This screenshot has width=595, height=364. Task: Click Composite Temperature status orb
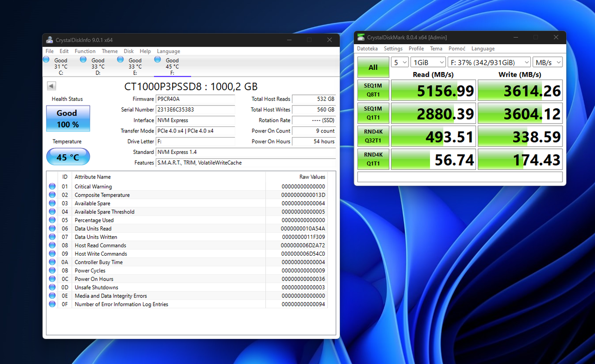[52, 195]
